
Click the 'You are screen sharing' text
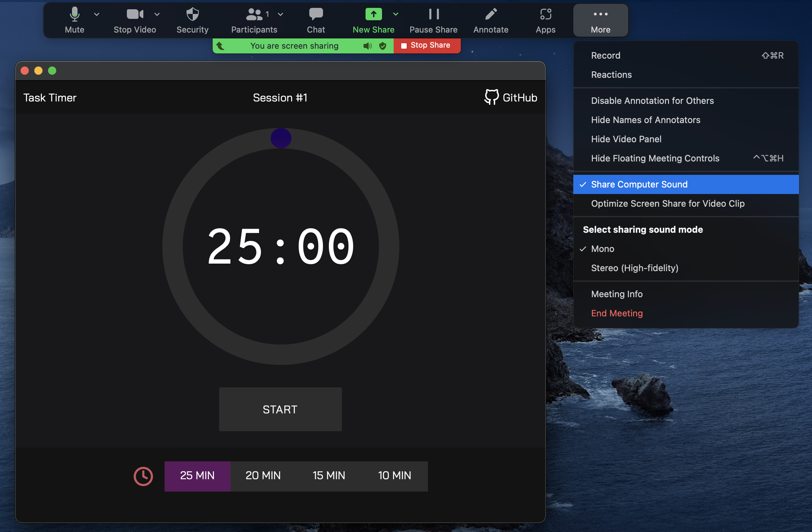[294, 46]
